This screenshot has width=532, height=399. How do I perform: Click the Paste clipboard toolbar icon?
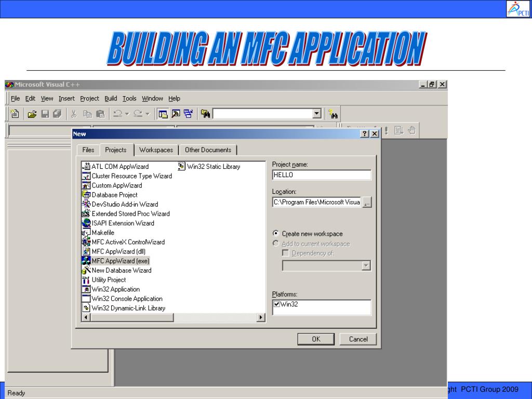[100, 114]
